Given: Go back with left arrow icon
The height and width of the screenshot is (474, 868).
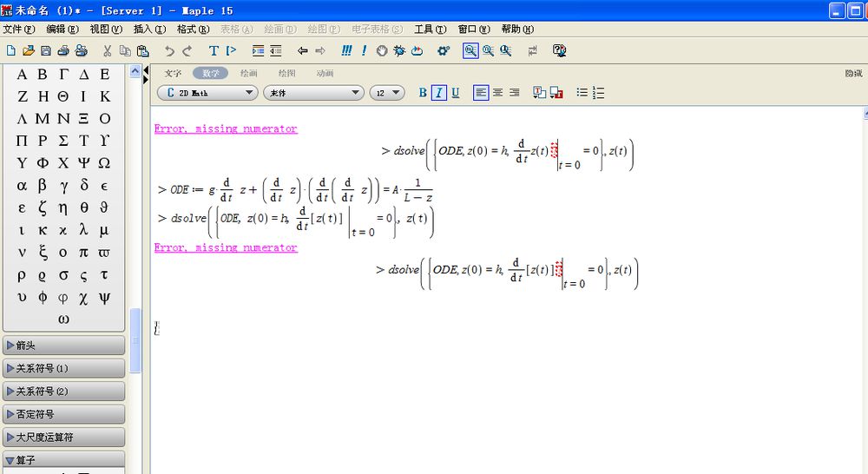Looking at the screenshot, I should click(302, 51).
